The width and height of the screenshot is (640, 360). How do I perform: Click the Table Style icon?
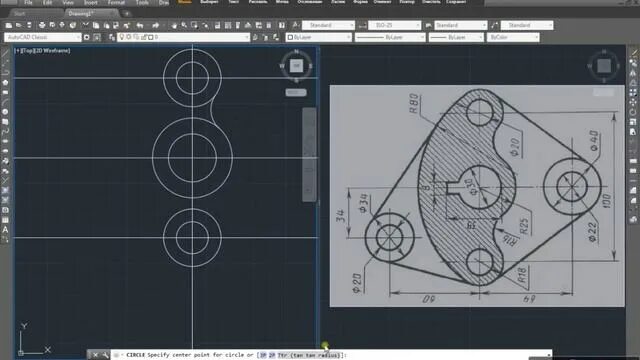[428, 25]
